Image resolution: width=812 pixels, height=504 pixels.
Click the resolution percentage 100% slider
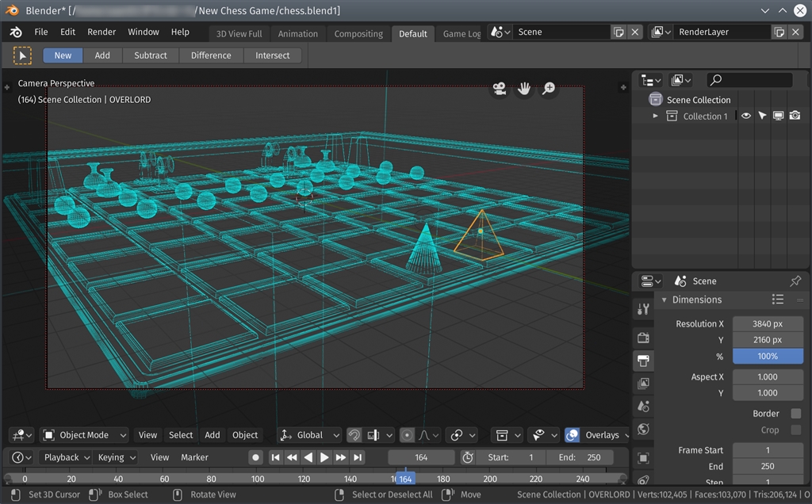coord(767,357)
